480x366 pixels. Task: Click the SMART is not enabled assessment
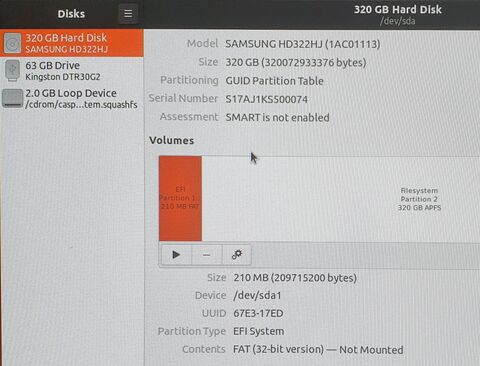click(x=277, y=117)
